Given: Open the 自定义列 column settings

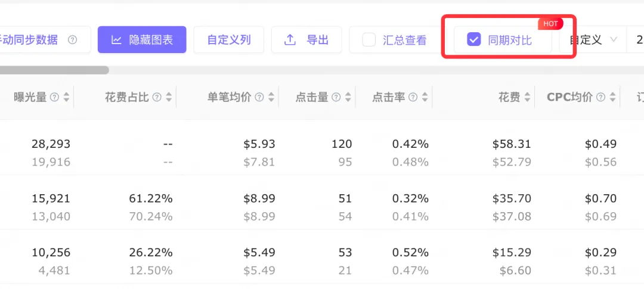Looking at the screenshot, I should [x=228, y=40].
